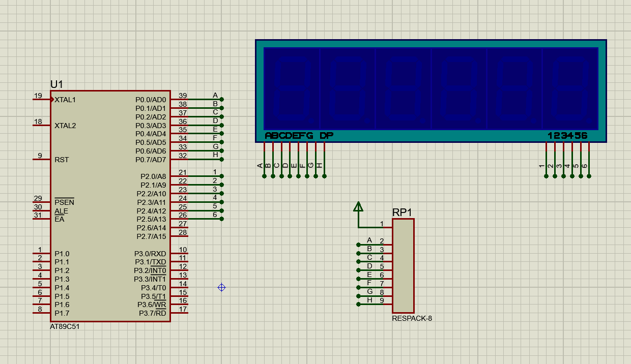Click the display's digit 6 select terminal

pos(589,176)
